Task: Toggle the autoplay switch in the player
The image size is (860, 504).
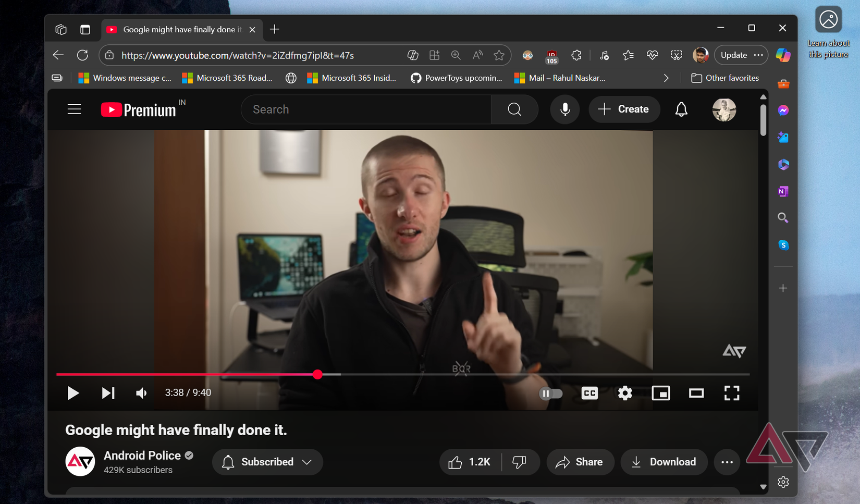Action: (551, 393)
